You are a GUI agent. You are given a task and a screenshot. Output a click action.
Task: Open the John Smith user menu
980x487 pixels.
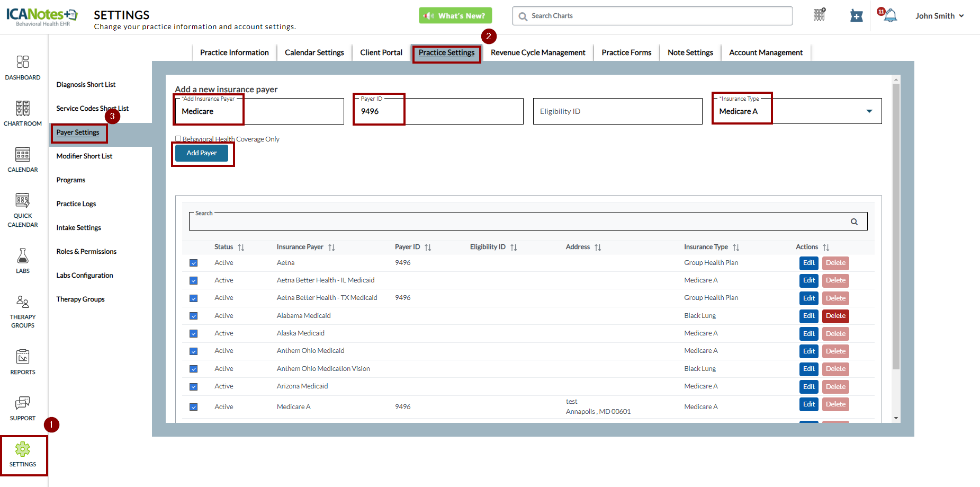coord(939,16)
